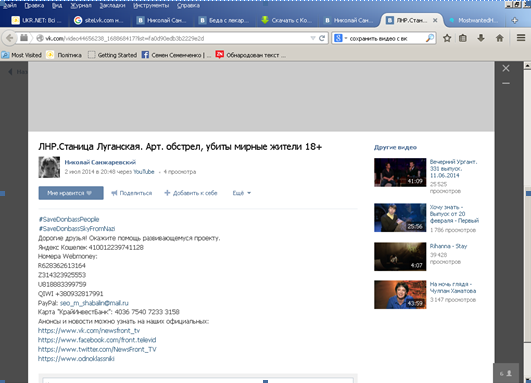
Task: Minimize the VK video overlay
Action: click(x=506, y=83)
